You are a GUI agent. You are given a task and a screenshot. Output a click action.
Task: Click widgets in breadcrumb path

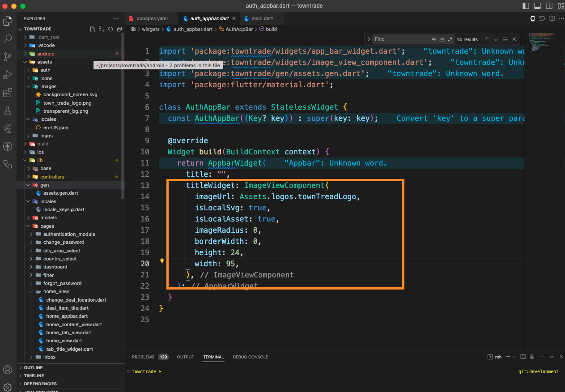click(150, 29)
